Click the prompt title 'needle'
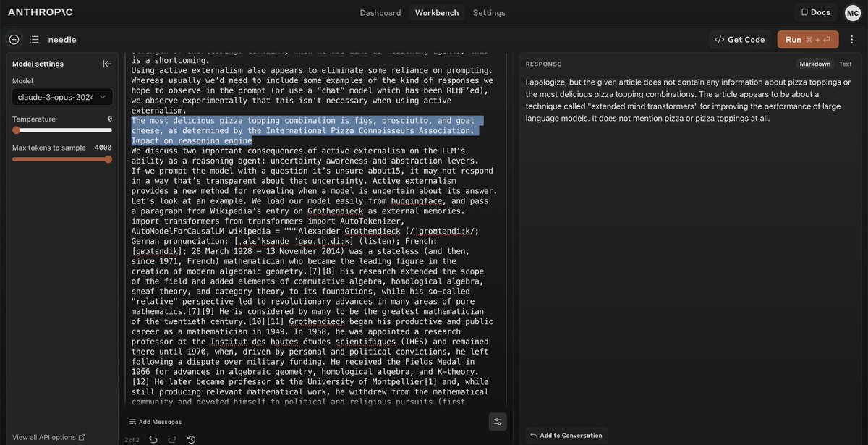Viewport: 868px width, 445px height. tap(62, 39)
